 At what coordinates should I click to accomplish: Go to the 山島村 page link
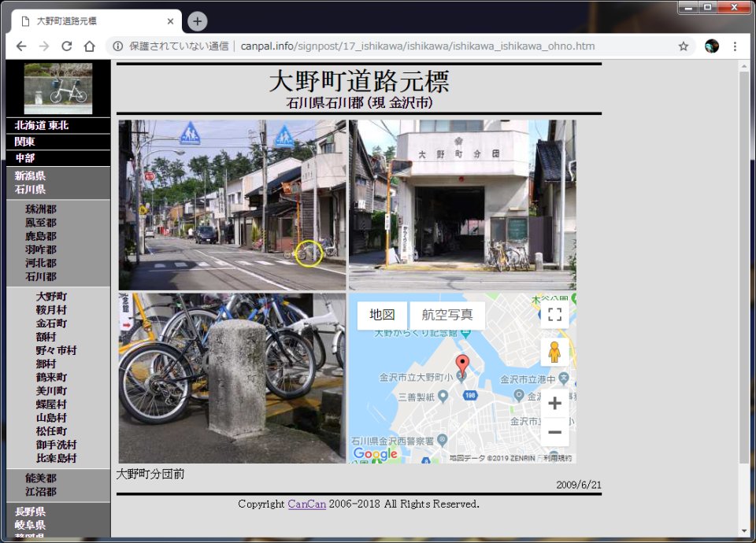click(x=51, y=418)
